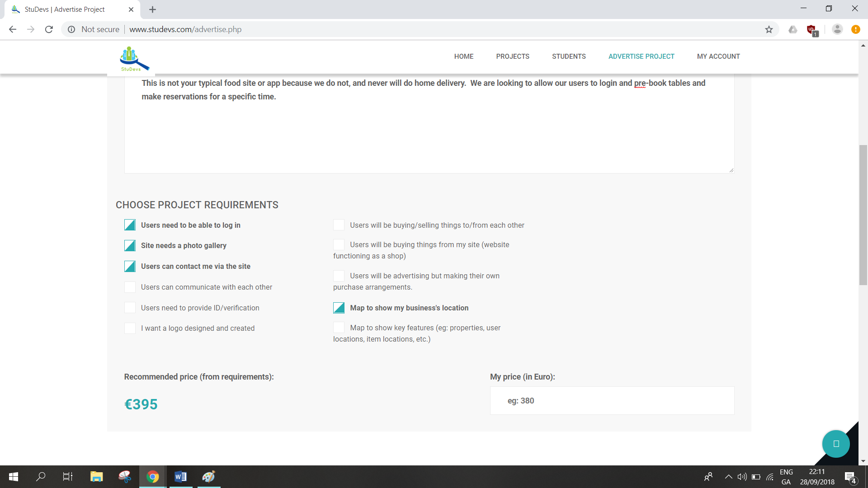This screenshot has height=488, width=868.
Task: Click the HOME navigation link
Action: 464,56
